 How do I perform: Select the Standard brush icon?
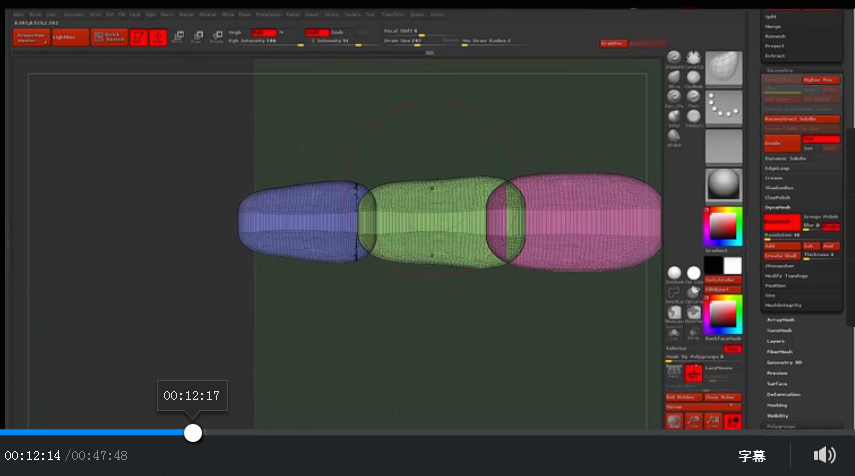tap(674, 59)
